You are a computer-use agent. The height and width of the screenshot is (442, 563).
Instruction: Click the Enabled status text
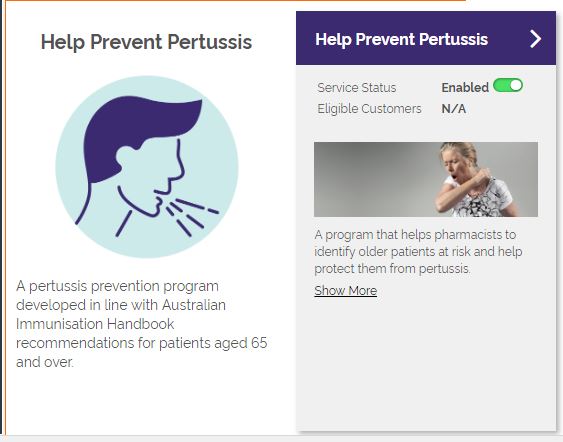(x=465, y=88)
